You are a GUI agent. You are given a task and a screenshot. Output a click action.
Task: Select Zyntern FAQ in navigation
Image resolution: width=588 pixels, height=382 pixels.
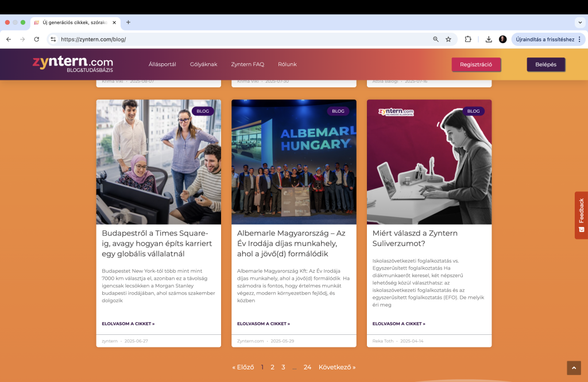point(247,64)
